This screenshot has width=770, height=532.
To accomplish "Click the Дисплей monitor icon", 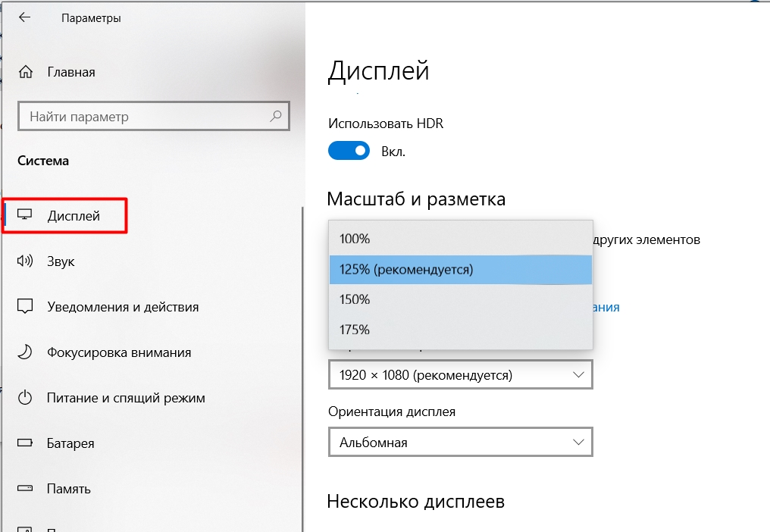I will point(25,216).
